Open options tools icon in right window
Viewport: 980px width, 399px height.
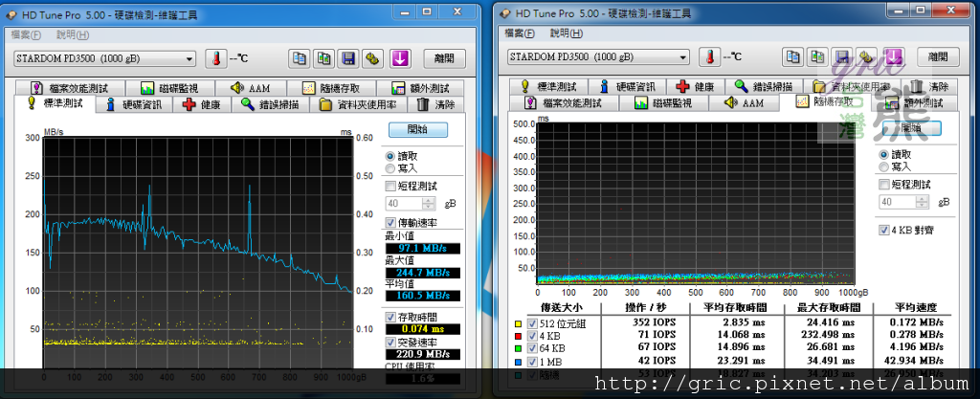point(867,56)
